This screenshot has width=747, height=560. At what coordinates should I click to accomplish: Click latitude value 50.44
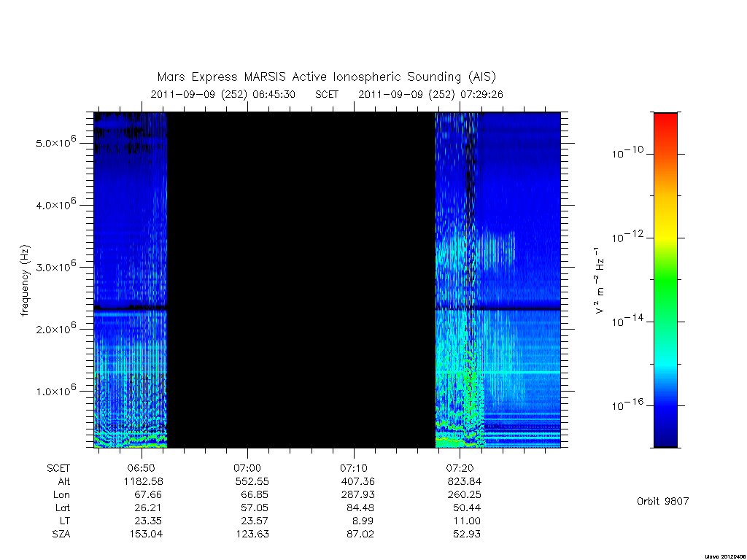pos(467,507)
